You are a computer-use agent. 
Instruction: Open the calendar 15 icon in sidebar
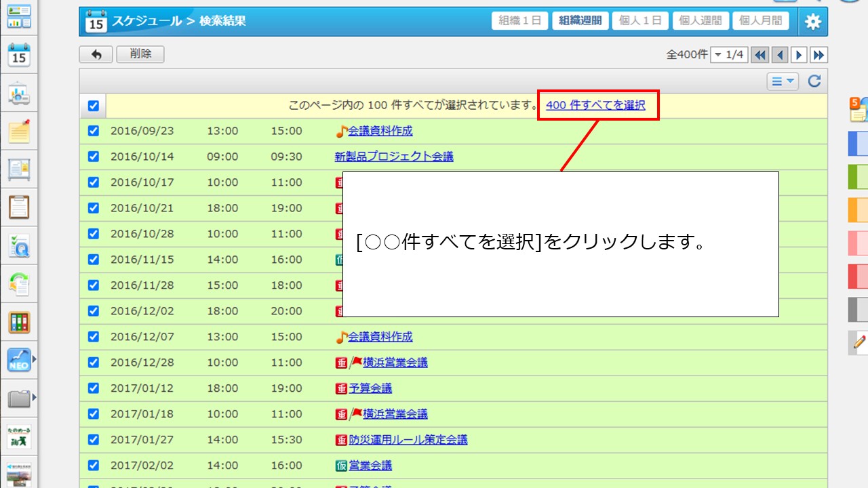(19, 56)
